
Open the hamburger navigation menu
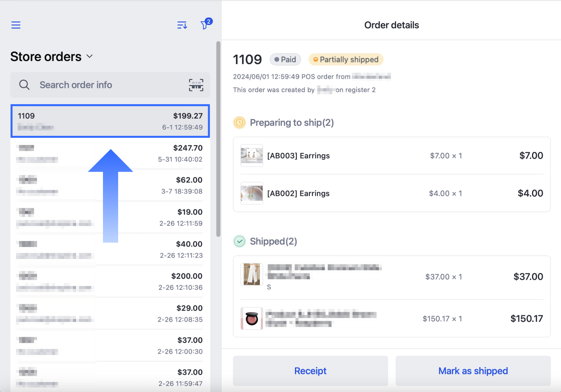click(x=16, y=25)
